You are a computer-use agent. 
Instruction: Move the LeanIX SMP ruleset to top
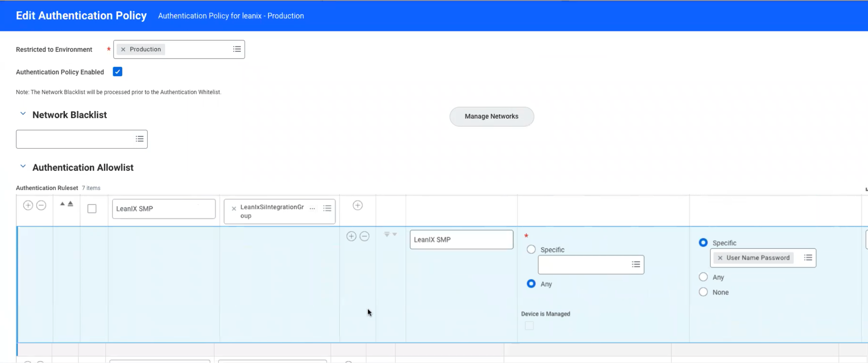coord(71,204)
